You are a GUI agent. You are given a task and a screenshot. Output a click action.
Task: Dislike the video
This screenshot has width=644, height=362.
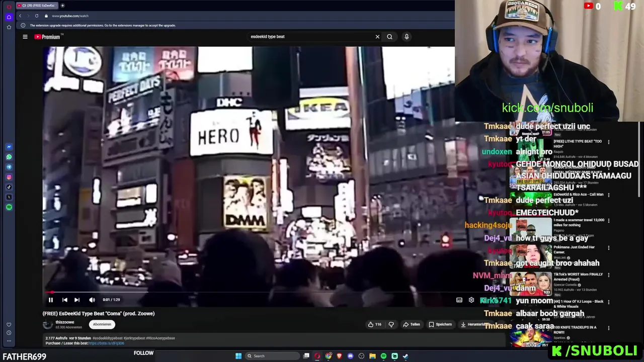click(391, 324)
